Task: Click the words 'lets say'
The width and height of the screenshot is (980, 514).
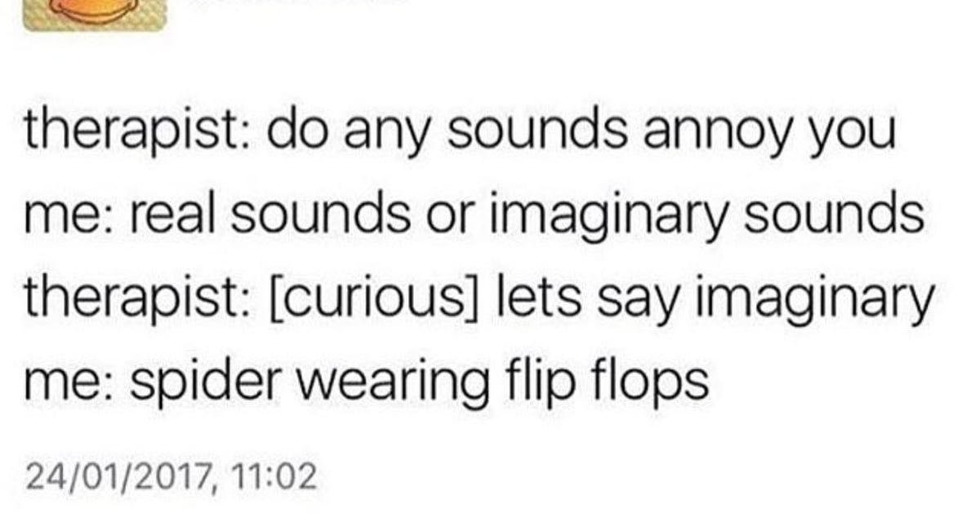Action: tap(581, 300)
